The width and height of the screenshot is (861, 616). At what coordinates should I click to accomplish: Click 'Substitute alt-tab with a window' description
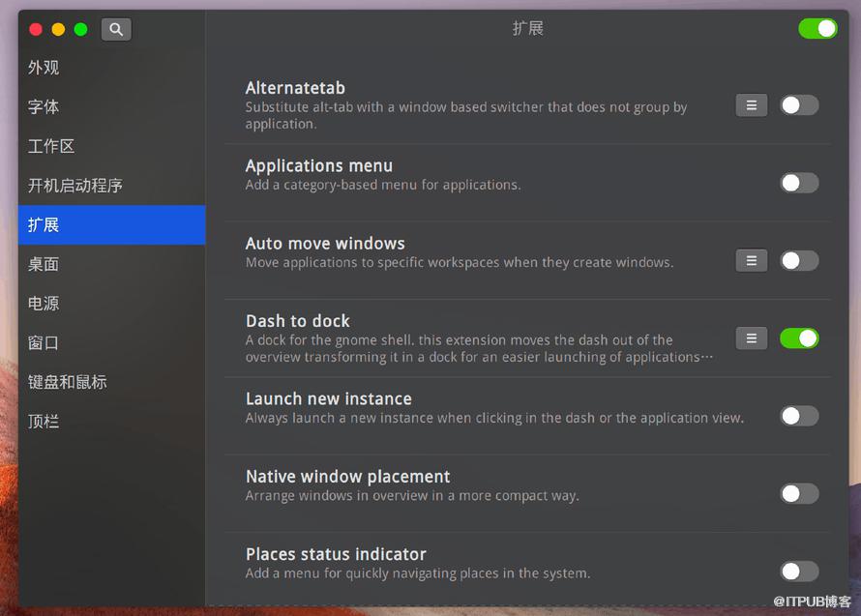(x=466, y=115)
